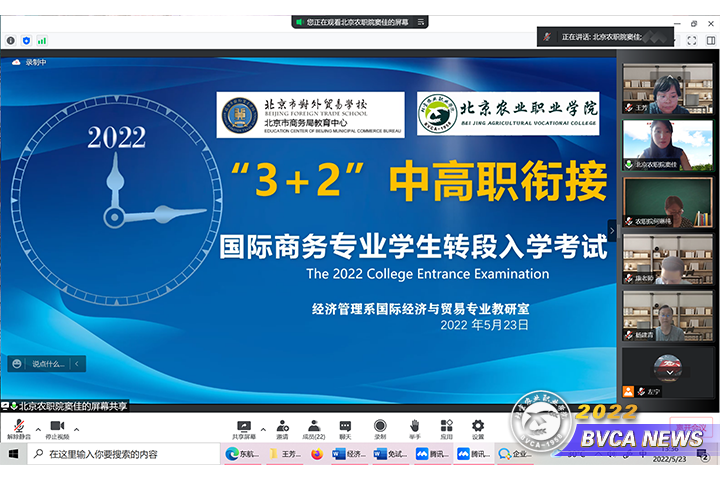Type in the '说点什么' chat input box
The height and width of the screenshot is (480, 720).
pos(47,364)
